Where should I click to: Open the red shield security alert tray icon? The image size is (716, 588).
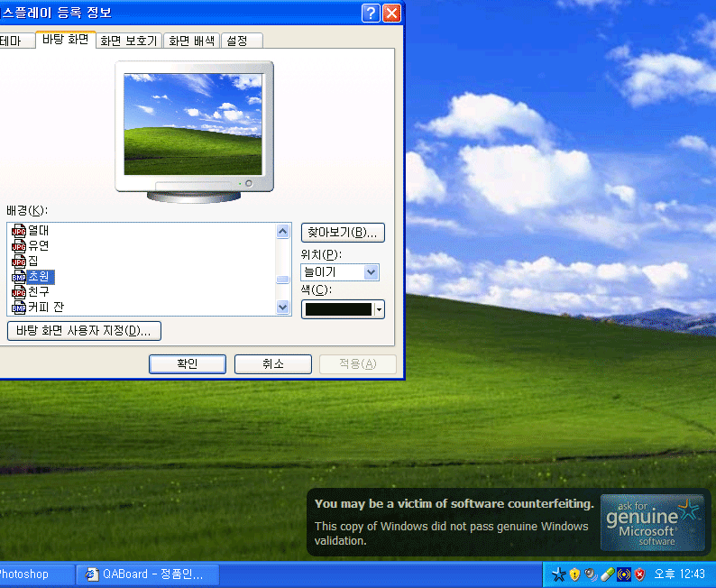pyautogui.click(x=639, y=574)
